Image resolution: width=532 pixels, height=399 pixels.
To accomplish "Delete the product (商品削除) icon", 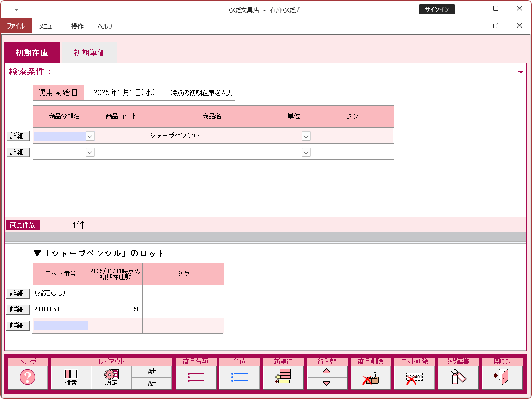I will 370,377.
